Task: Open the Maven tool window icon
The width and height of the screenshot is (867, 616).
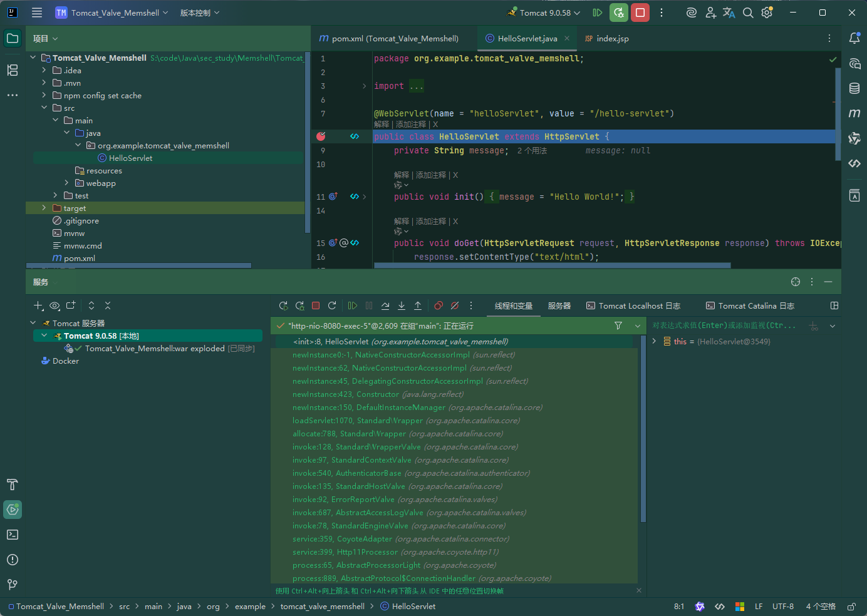Action: click(854, 113)
